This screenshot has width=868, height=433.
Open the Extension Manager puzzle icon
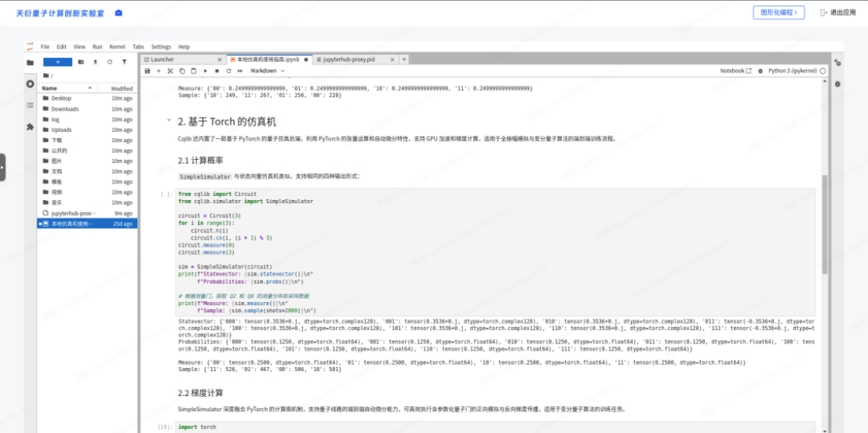click(30, 126)
